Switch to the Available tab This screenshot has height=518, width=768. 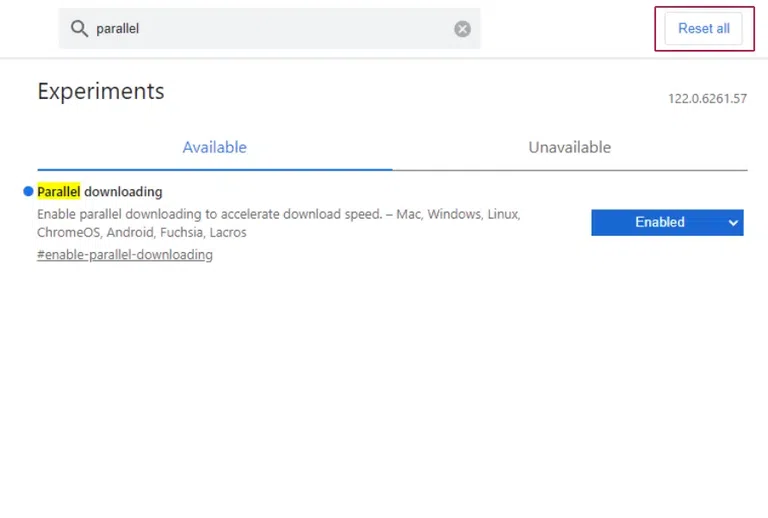point(214,147)
